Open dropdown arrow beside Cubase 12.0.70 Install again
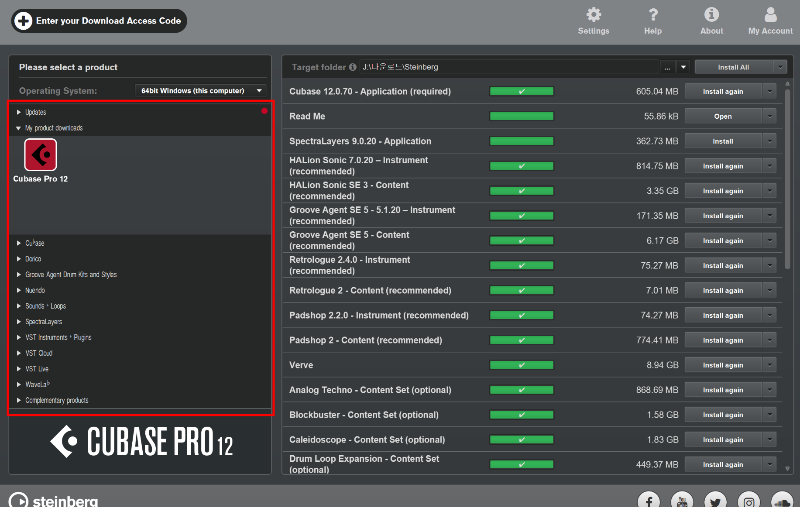The image size is (800, 507). (769, 92)
